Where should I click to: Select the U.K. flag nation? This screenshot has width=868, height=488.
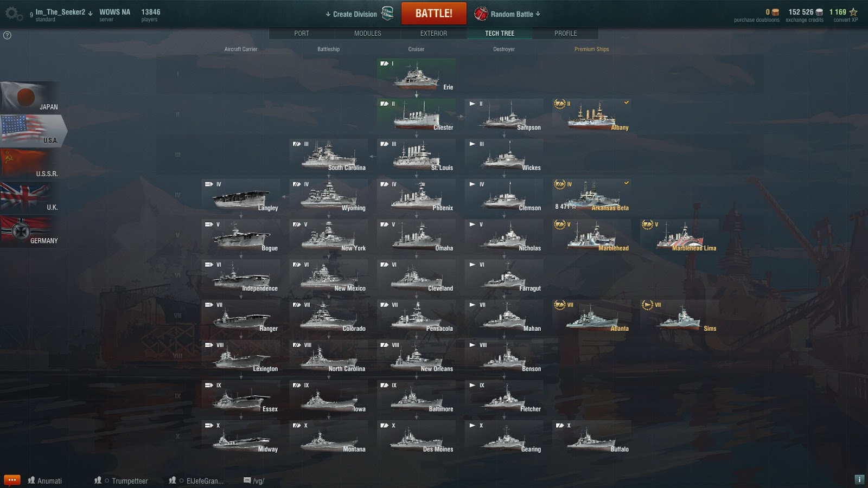(30, 197)
